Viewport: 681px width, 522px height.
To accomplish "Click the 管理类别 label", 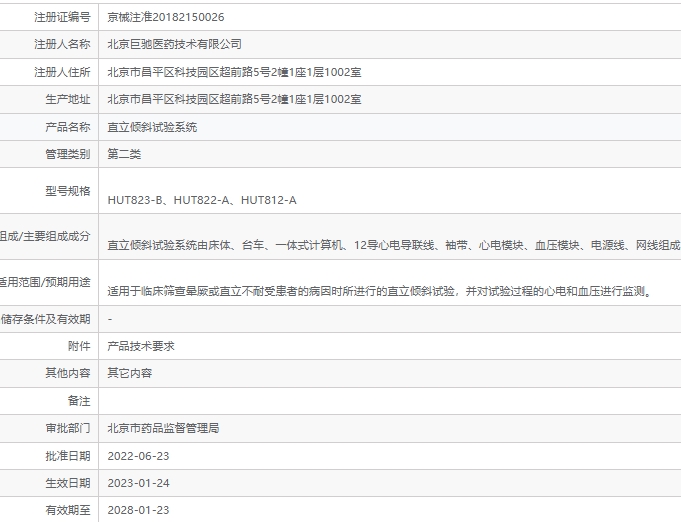I will [x=68, y=154].
